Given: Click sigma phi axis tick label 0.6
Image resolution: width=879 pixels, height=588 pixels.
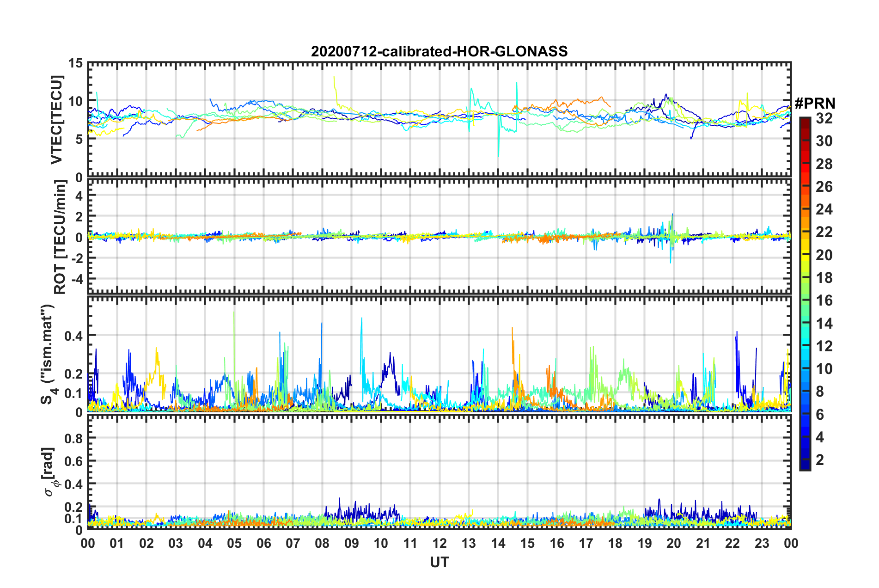Looking at the screenshot, I should pos(74,461).
